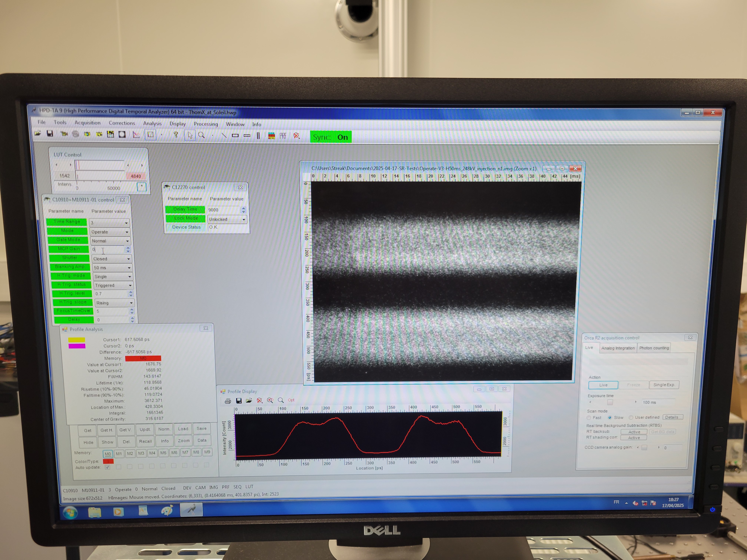Open the Acquisition menu
This screenshot has width=747, height=560.
[87, 123]
